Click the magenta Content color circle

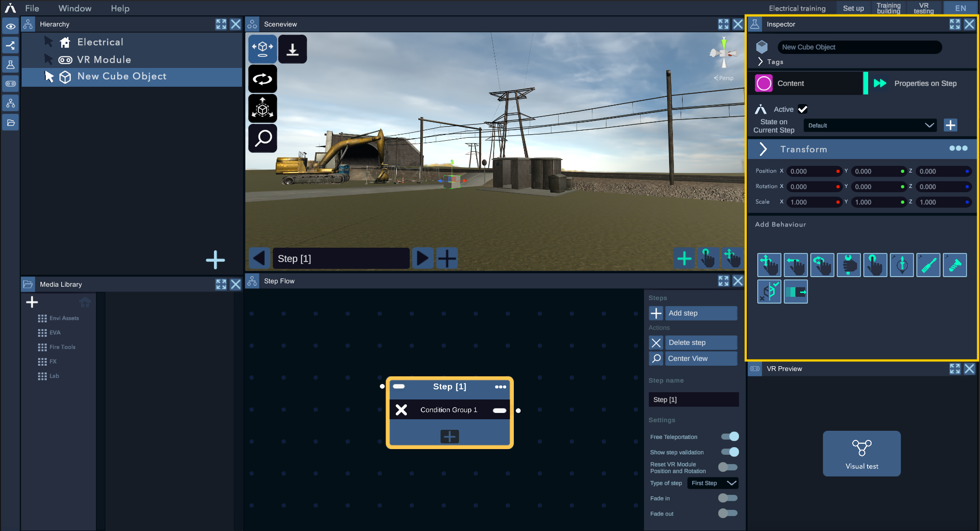pos(764,83)
